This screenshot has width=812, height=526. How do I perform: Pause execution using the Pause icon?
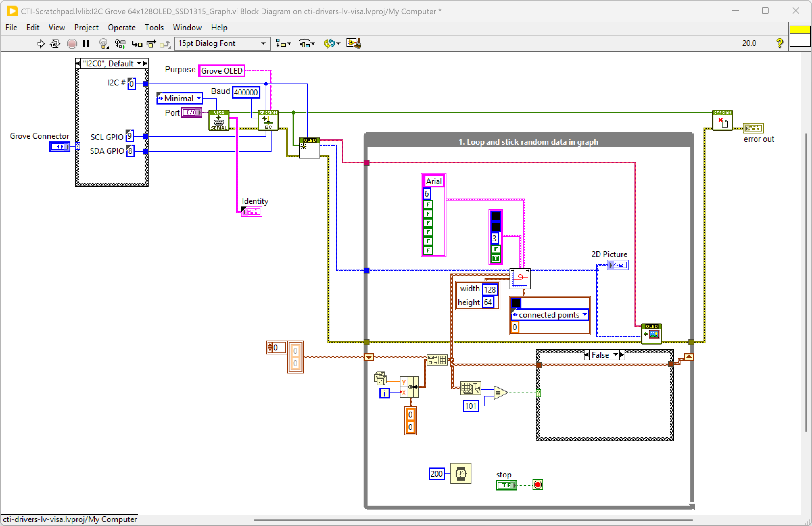pos(85,43)
